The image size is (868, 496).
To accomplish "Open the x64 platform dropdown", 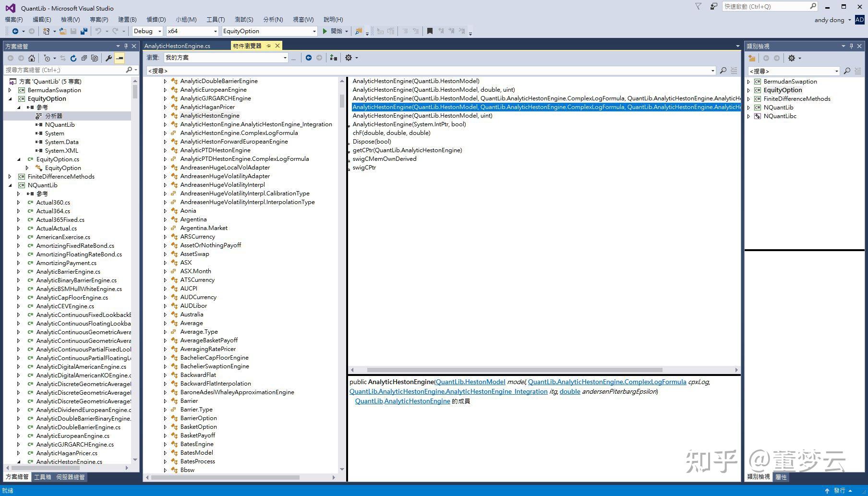I will [x=192, y=31].
